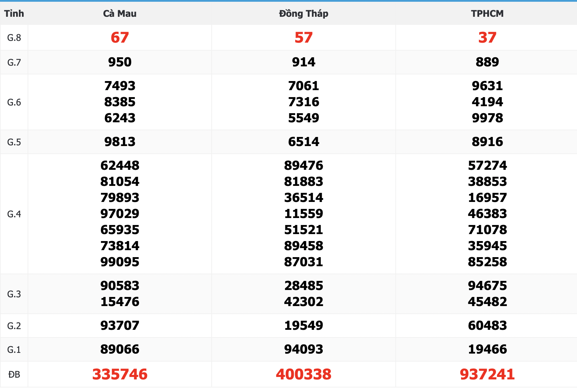
Task: Click Cà Mau special prize 335746
Action: point(120,374)
